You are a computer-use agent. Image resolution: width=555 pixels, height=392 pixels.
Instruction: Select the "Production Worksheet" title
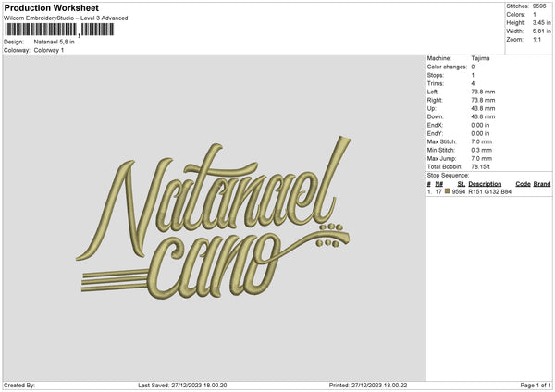[x=51, y=7]
